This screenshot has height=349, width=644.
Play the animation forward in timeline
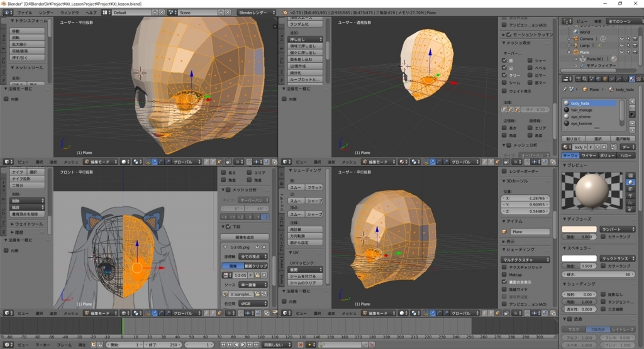(243, 345)
